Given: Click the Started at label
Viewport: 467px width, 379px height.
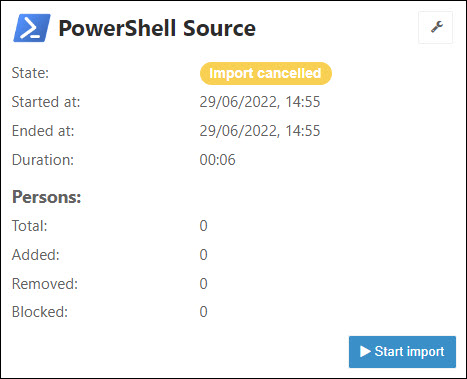Looking at the screenshot, I should pyautogui.click(x=46, y=102).
